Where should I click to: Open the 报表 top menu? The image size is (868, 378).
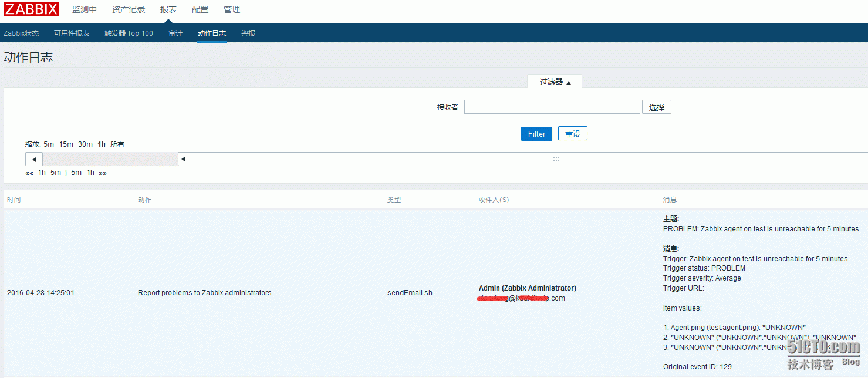pos(168,9)
